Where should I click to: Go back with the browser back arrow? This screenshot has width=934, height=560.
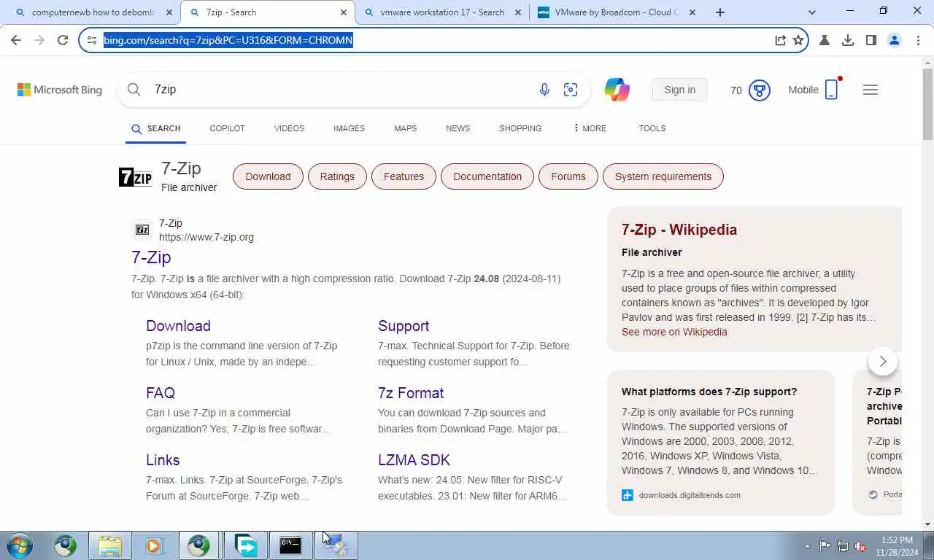point(16,40)
